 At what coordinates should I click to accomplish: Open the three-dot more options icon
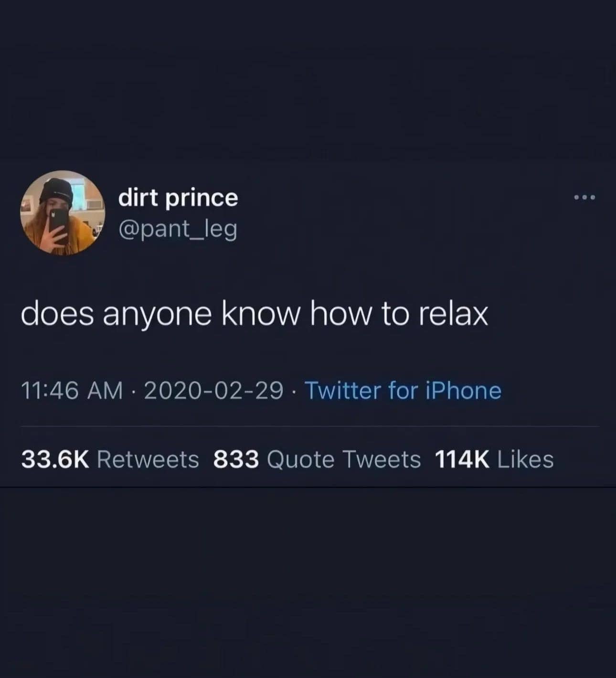point(584,197)
